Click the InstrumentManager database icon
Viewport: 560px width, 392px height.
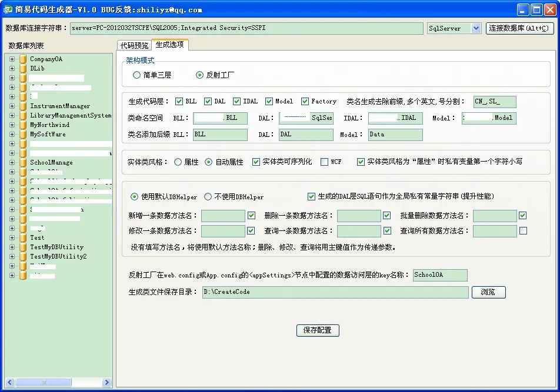pos(23,106)
